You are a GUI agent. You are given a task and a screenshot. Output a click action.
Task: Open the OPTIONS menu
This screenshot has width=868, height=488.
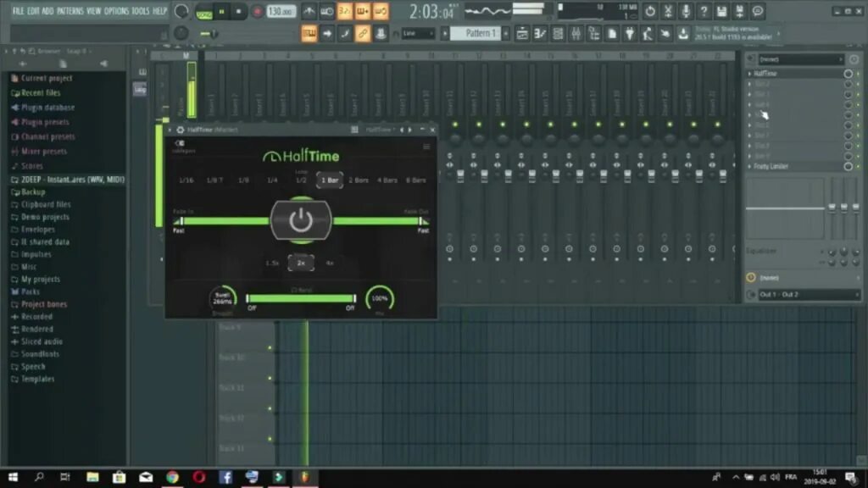[116, 11]
